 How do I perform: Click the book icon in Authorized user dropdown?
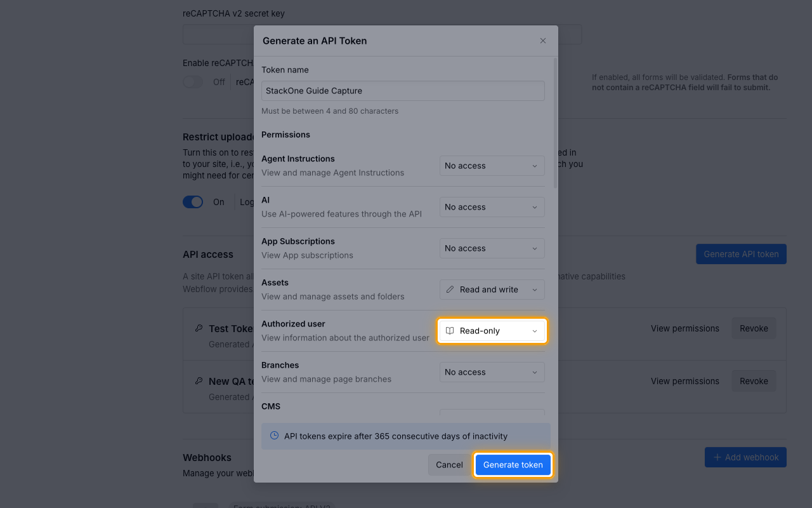(x=450, y=331)
